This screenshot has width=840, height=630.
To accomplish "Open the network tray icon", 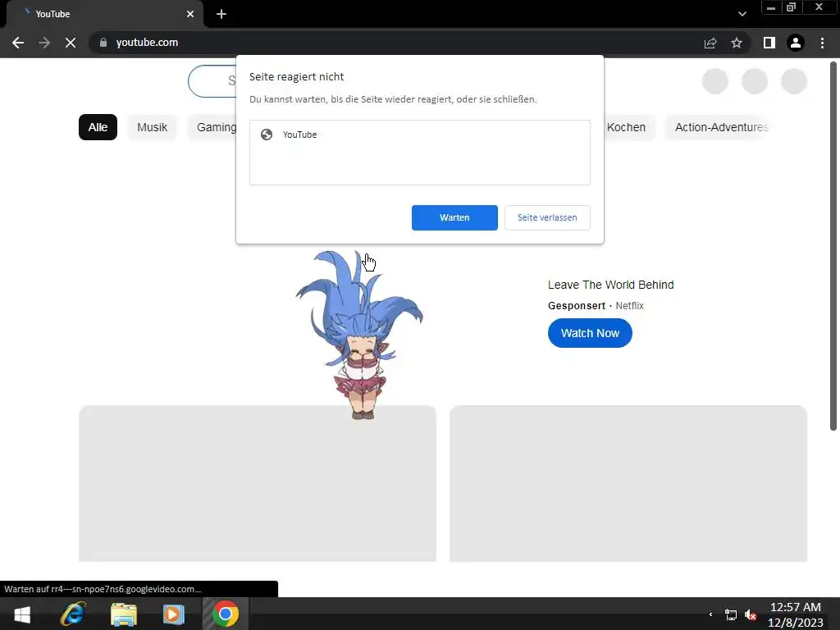I will pyautogui.click(x=731, y=614).
